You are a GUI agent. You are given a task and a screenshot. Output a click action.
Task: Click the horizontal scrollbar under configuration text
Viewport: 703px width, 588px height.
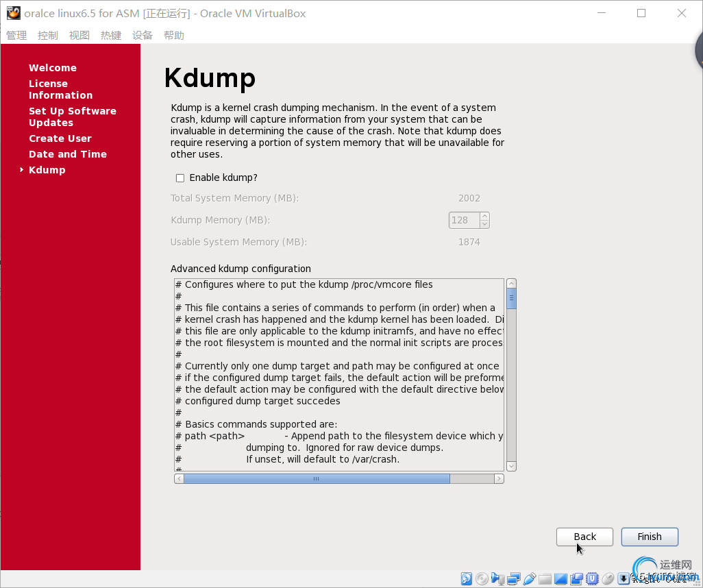pyautogui.click(x=317, y=479)
